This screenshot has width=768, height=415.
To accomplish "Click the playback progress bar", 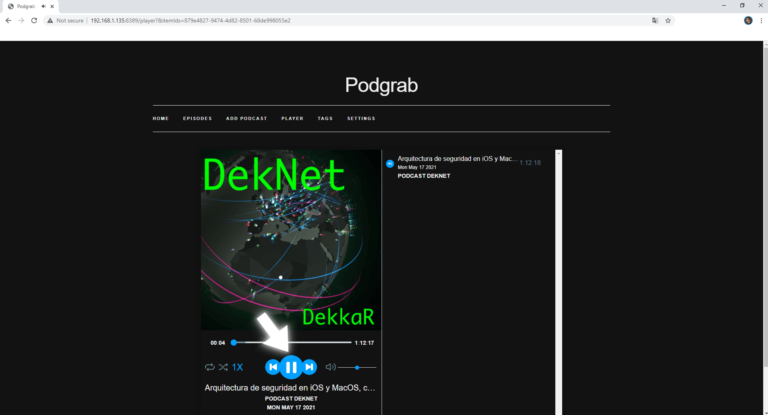I will point(292,343).
